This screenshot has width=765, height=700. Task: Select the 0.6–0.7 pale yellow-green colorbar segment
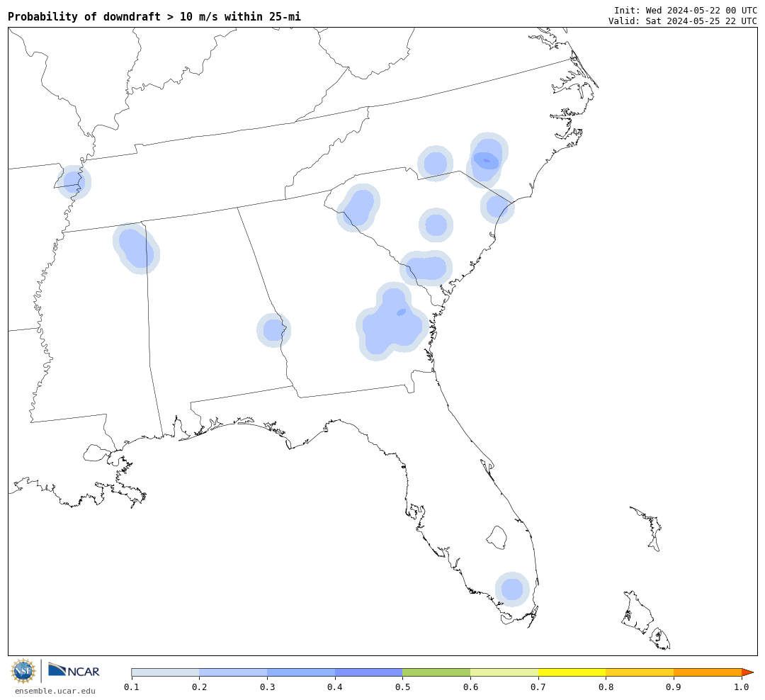point(504,672)
